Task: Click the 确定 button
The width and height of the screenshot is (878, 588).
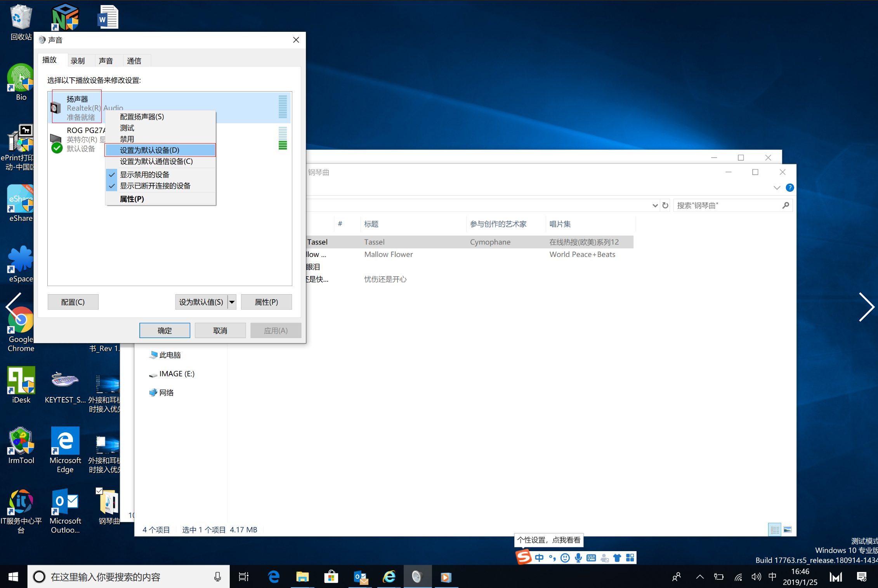Action: tap(165, 331)
